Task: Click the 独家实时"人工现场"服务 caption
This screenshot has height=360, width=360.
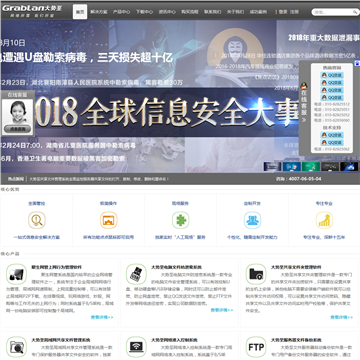Action: point(180,238)
